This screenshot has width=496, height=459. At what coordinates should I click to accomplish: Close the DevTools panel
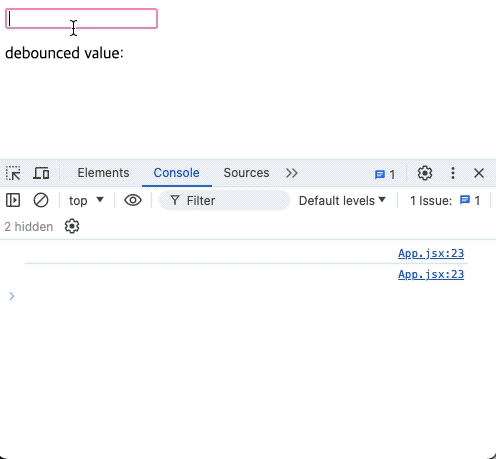point(479,173)
